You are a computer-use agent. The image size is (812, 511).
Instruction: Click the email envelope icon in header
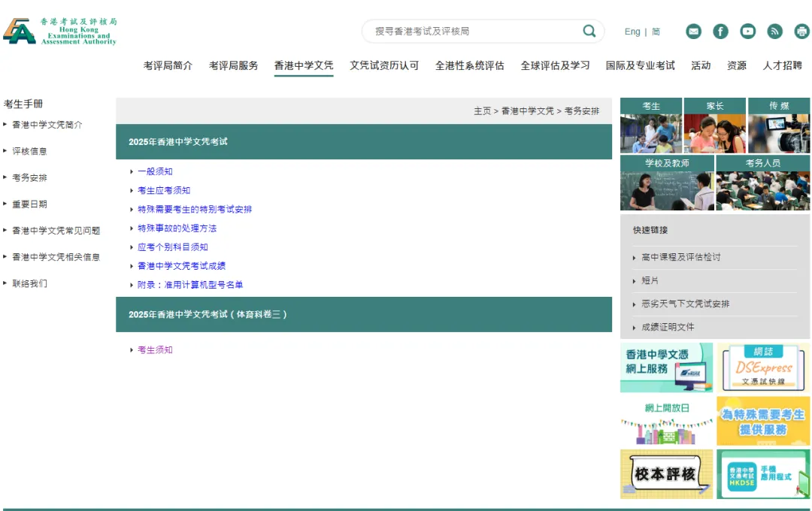click(693, 32)
